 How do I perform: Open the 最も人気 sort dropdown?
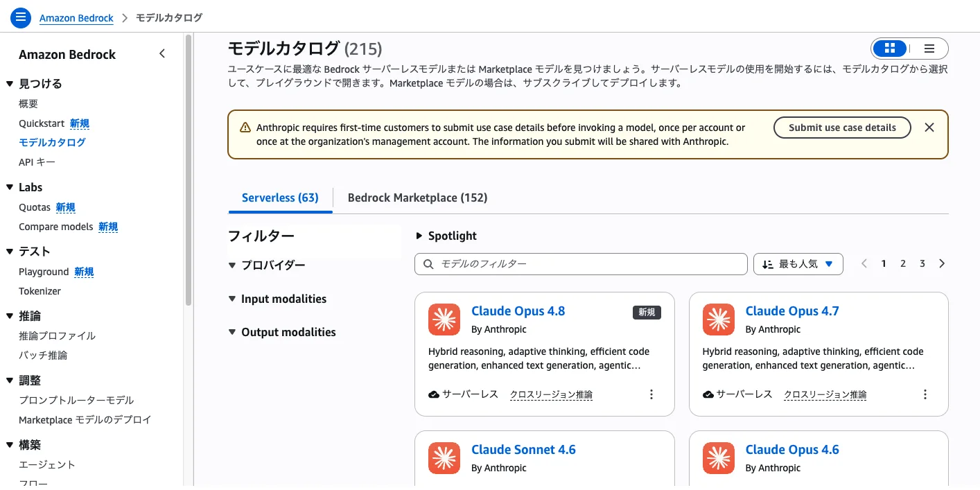tap(798, 264)
